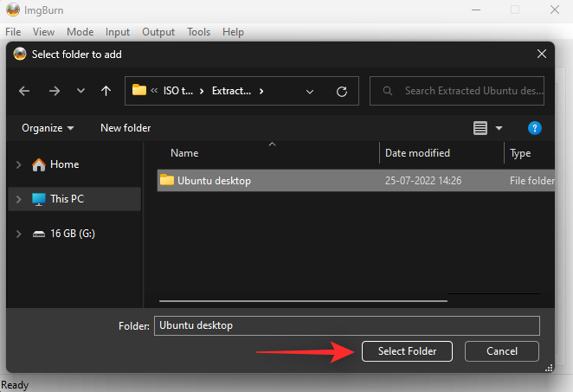Image resolution: width=573 pixels, height=392 pixels.
Task: Open the blue Help button
Action: click(x=535, y=128)
